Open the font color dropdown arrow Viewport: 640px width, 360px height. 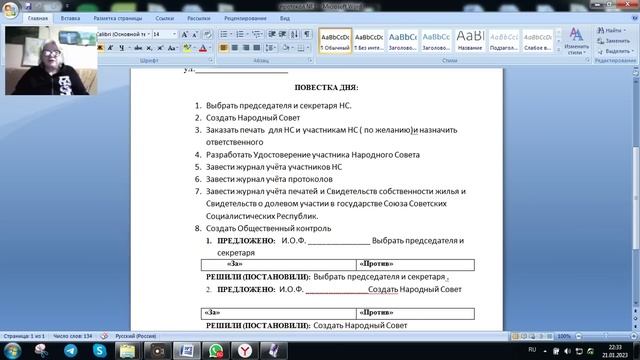coord(210,48)
